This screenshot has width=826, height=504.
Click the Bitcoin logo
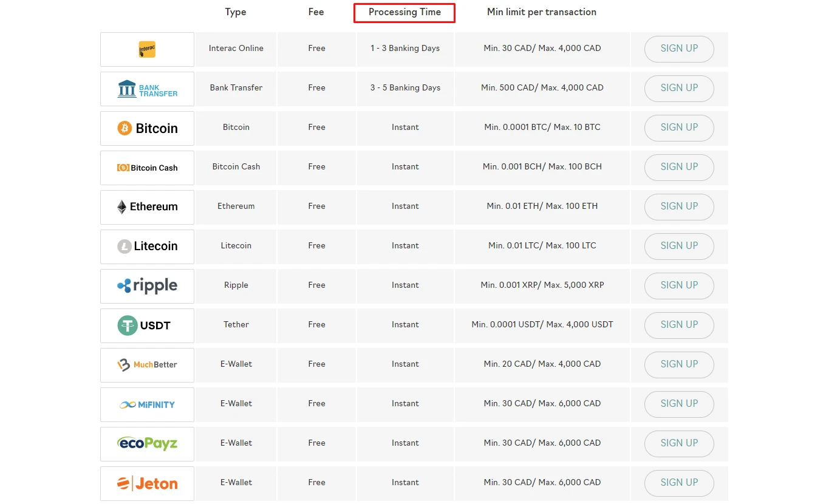click(147, 128)
